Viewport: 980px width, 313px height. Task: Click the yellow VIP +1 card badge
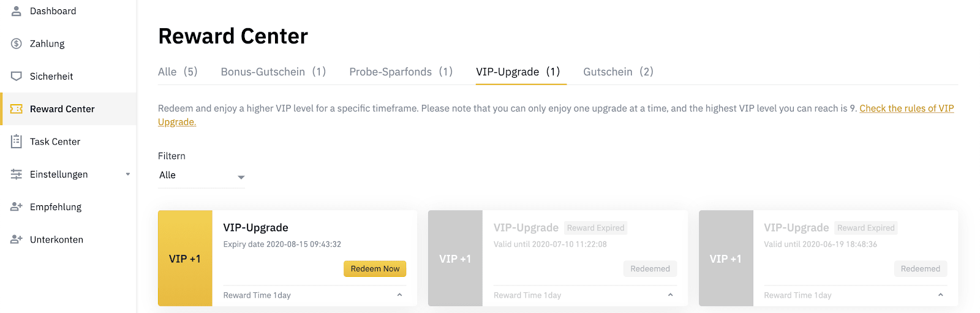pyautogui.click(x=185, y=258)
